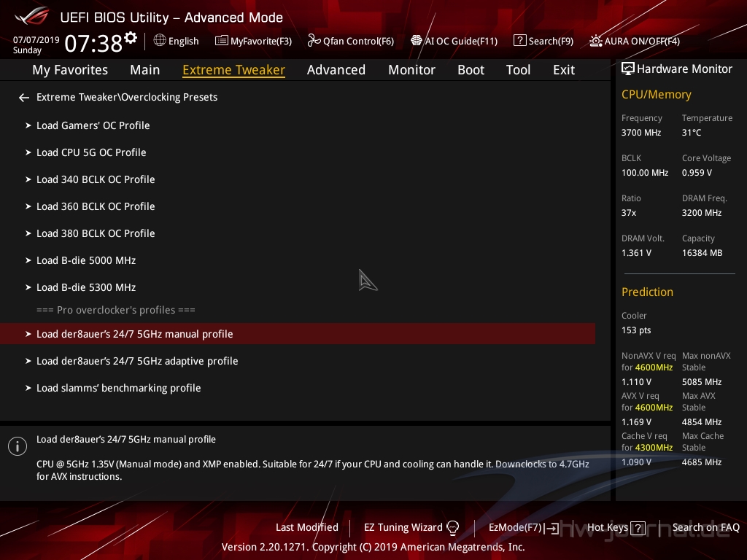Click the MyFavorite list icon
This screenshot has width=747, height=560.
pos(221,41)
